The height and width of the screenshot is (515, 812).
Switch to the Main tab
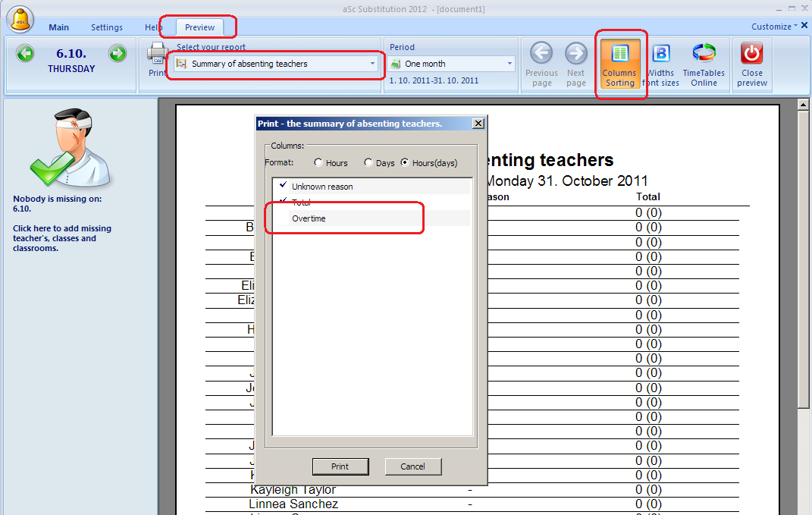coord(58,27)
